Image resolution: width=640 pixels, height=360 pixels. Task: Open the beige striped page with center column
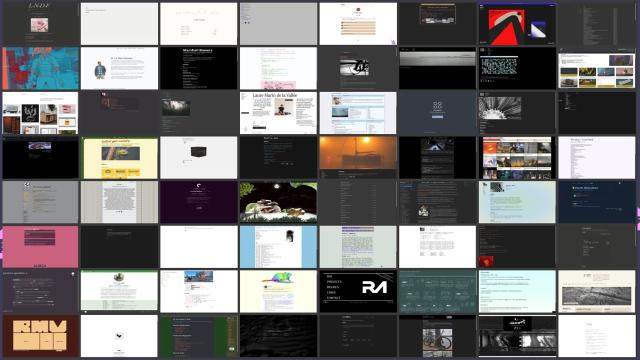pos(119,202)
